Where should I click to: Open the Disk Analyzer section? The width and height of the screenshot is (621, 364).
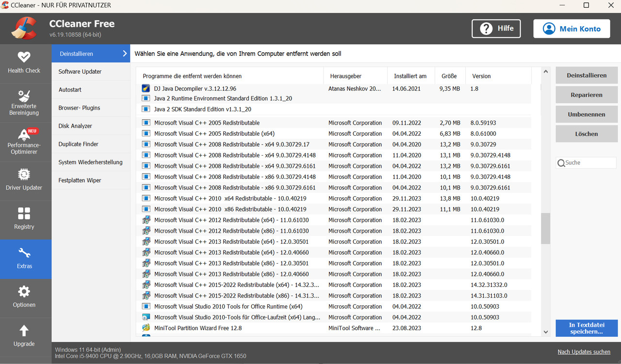76,126
